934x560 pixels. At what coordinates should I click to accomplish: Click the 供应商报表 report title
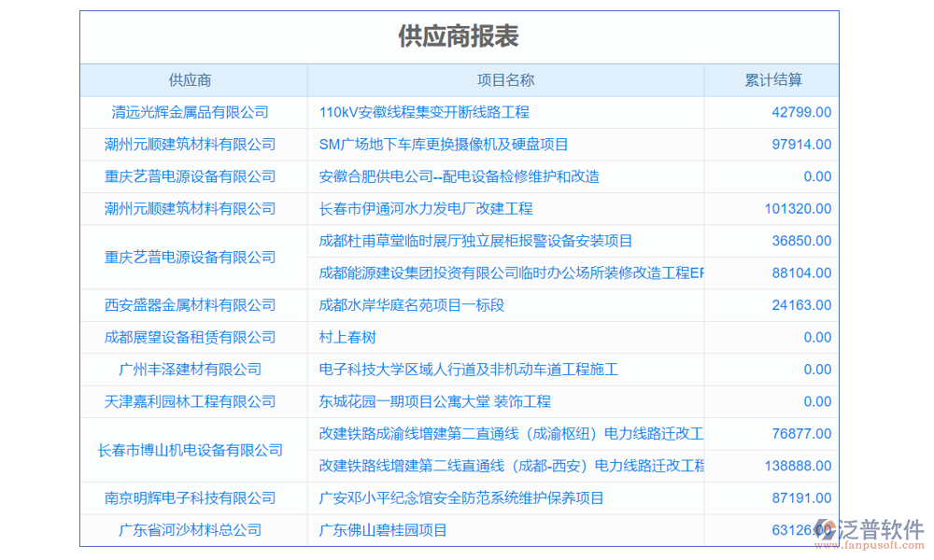[x=459, y=36]
